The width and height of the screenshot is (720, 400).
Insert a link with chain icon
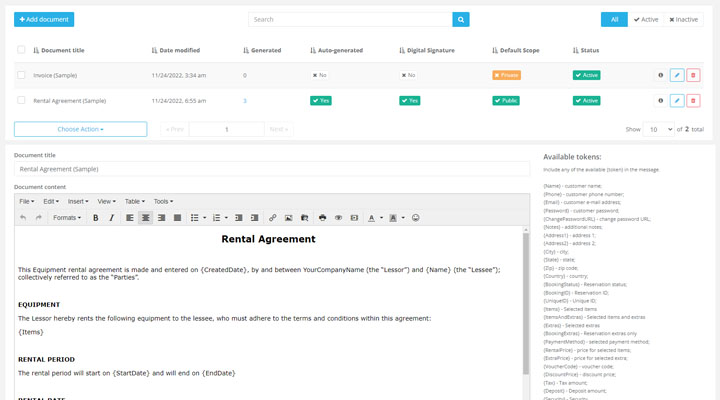click(x=272, y=218)
